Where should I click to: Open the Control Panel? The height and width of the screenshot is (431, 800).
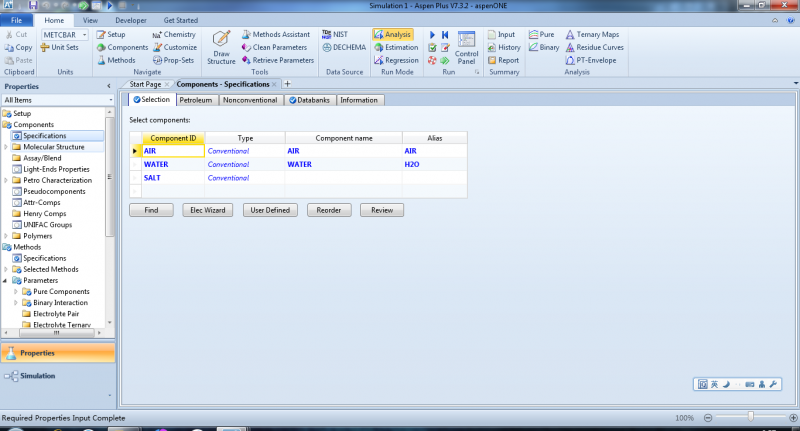click(466, 47)
